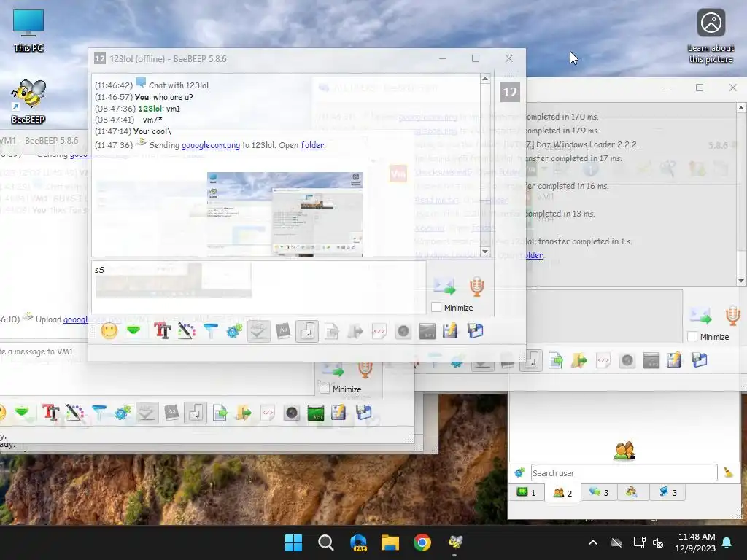The image size is (747, 560).
Task: Click gear icon left of Search user field
Action: click(x=519, y=472)
